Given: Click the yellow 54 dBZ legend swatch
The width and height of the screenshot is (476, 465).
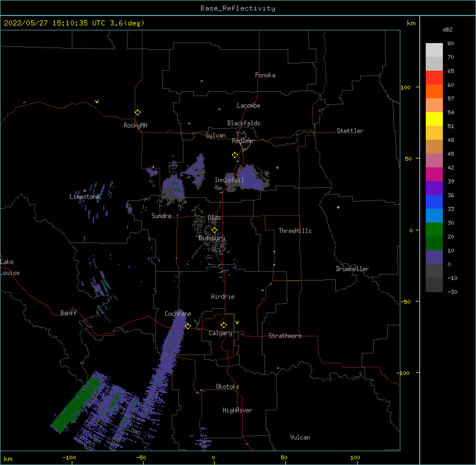Looking at the screenshot, I should click(x=434, y=119).
